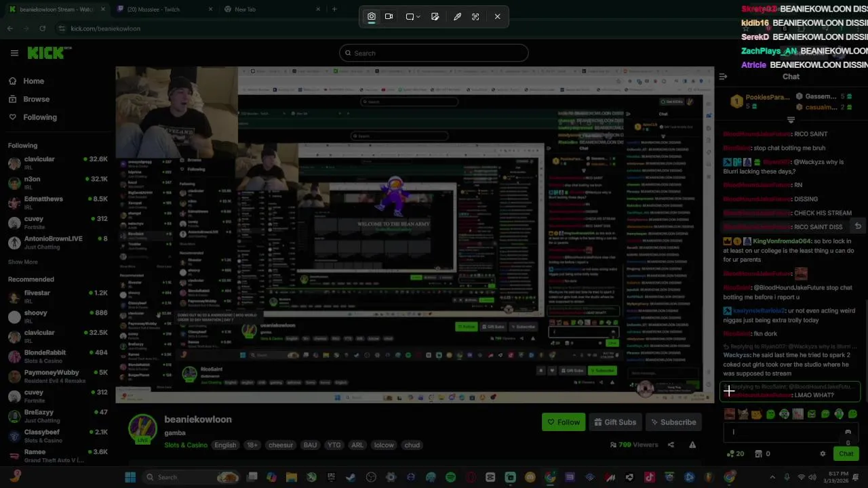Open channel points balance showing 20
The image size is (868, 488).
pos(735,453)
